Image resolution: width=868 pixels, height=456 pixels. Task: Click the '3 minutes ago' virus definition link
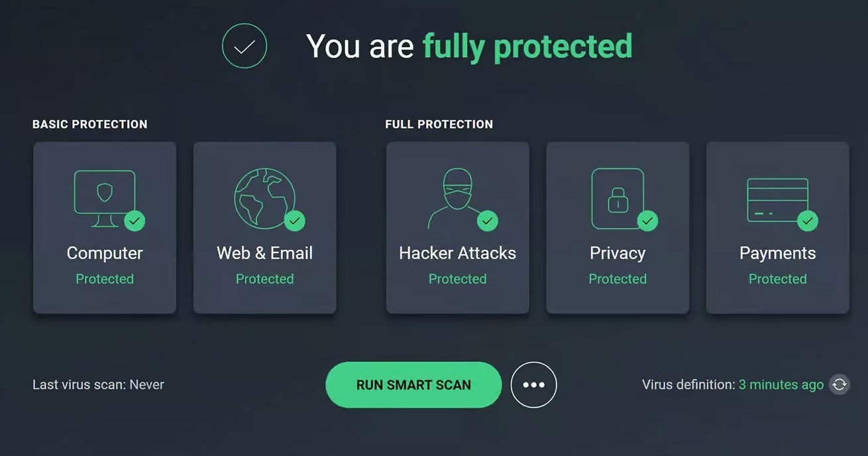pos(781,384)
